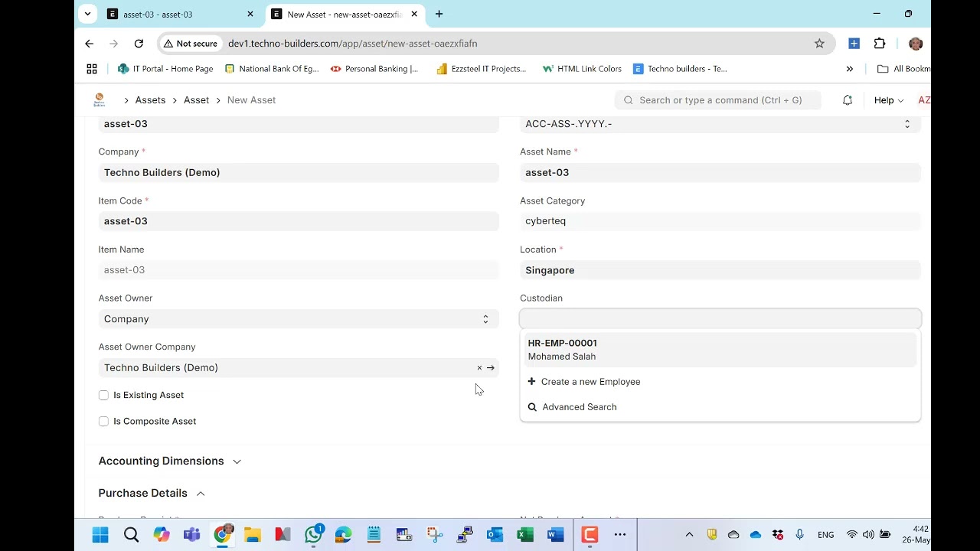The image size is (980, 551).
Task: Open the volume tray icon
Action: (868, 535)
